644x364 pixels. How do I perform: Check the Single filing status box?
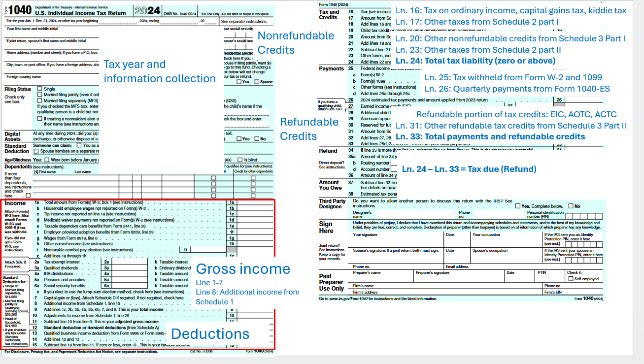point(40,89)
